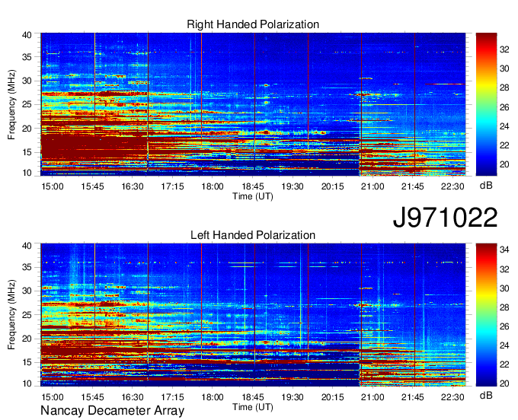Click the 21:00 time tick of Right Handed plot

373,186
